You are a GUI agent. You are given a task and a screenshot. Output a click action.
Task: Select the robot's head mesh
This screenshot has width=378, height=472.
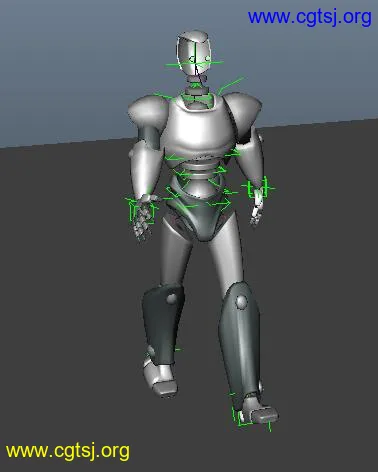click(194, 53)
